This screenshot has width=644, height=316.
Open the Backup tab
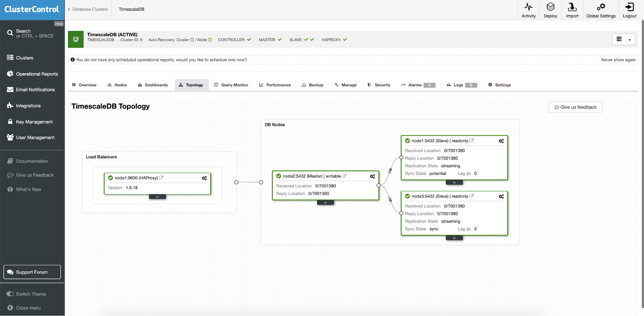coord(312,85)
